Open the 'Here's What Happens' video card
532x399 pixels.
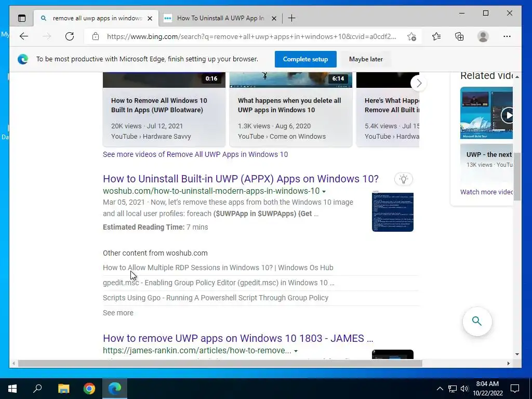(x=388, y=109)
